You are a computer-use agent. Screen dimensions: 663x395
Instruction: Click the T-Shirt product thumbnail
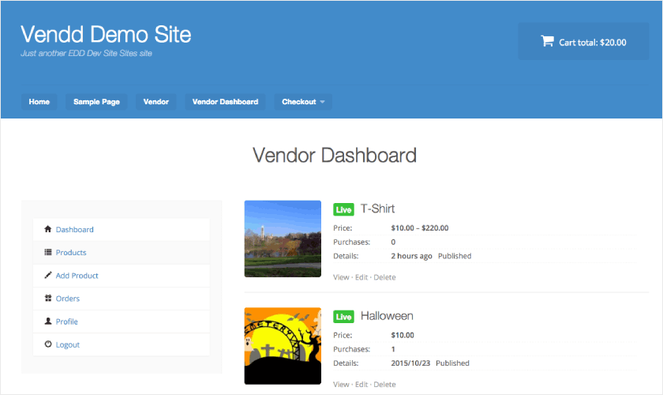click(x=282, y=239)
